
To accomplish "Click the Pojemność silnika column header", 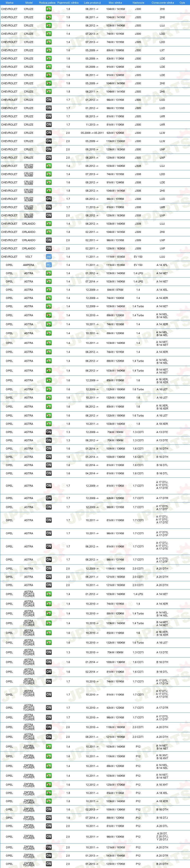I will pos(68,3).
